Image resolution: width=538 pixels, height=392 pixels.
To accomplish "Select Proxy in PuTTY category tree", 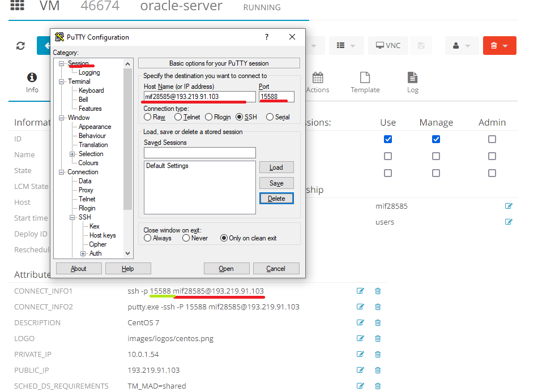I will click(86, 190).
